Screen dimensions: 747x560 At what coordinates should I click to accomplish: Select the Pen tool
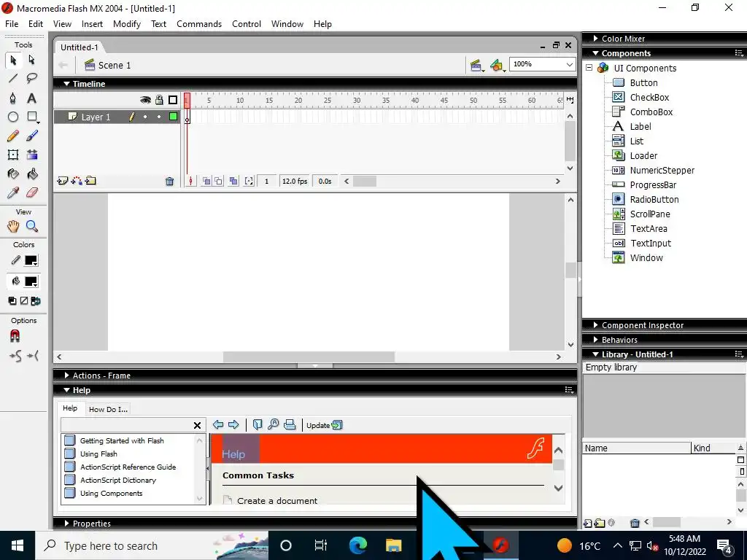[x=13, y=98]
